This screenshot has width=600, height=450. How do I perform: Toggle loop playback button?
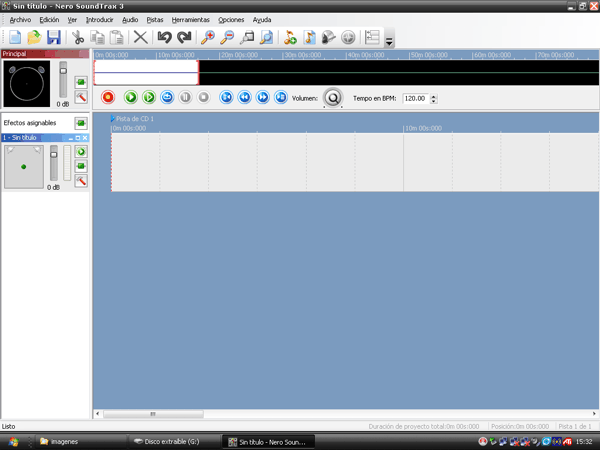167,98
